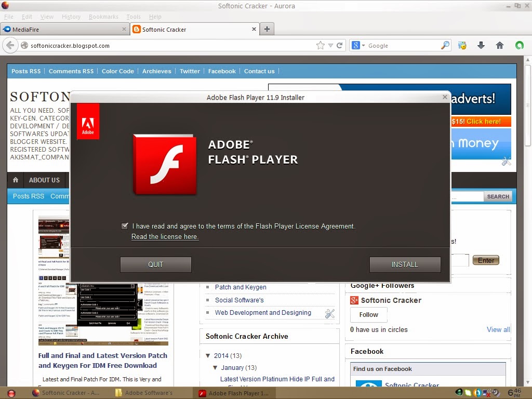Open the Color Code link
This screenshot has width=532, height=399.
[118, 71]
